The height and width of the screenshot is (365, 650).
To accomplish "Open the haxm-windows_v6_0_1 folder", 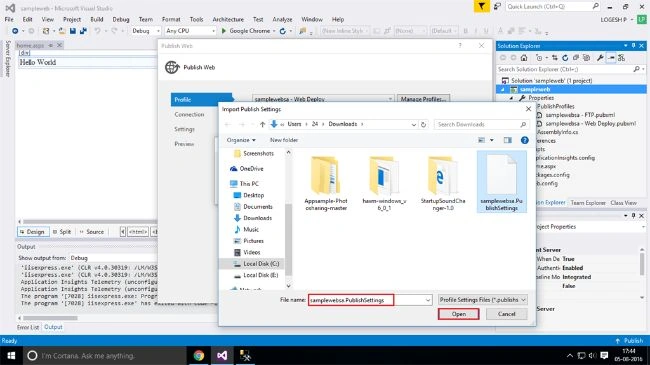I will pos(384,183).
